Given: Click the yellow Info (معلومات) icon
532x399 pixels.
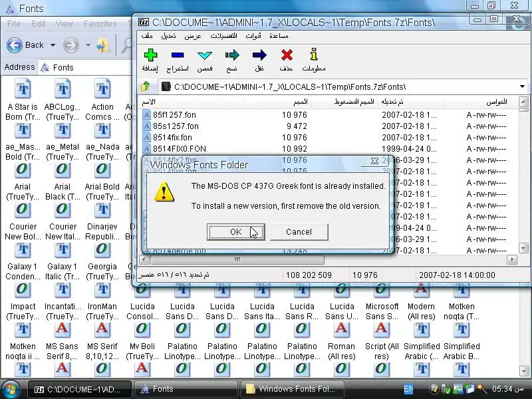Looking at the screenshot, I should click(314, 55).
